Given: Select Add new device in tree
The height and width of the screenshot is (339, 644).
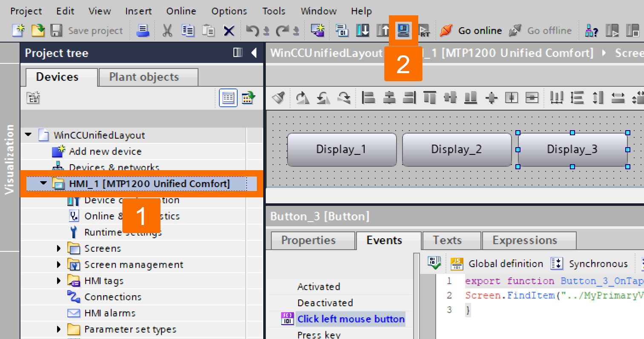Looking at the screenshot, I should tap(105, 151).
